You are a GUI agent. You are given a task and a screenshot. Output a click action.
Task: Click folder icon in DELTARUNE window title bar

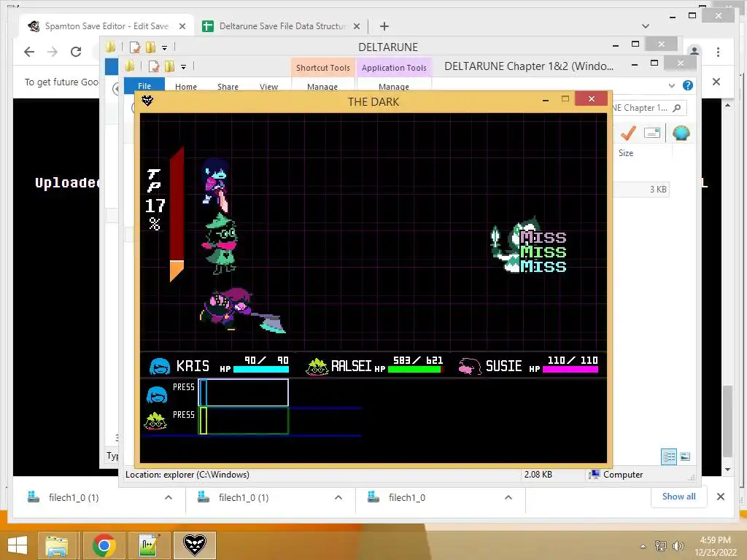point(111,47)
